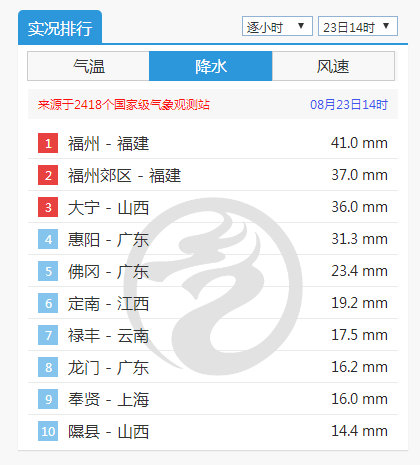Open the 逐小时 interval dropdown
Image resolution: width=420 pixels, height=465 pixels.
pos(277,26)
